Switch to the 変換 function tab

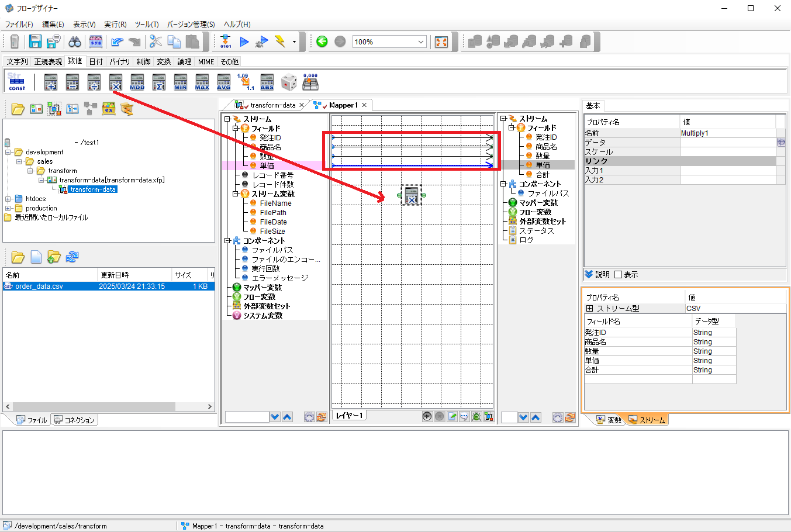164,61
